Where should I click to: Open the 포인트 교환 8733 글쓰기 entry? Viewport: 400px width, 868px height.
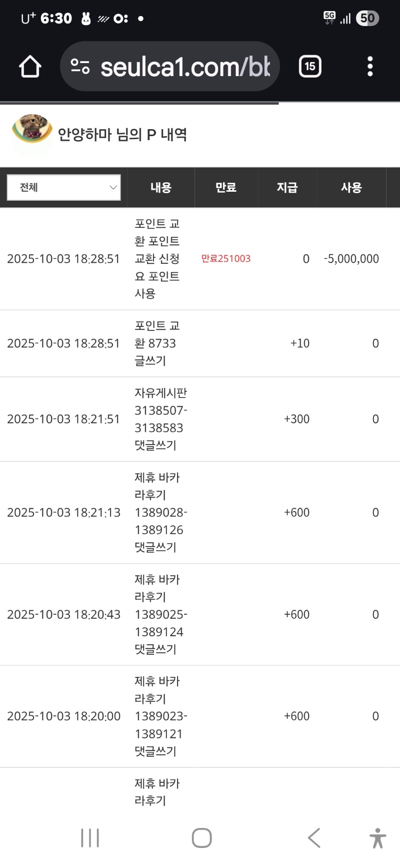[x=156, y=343]
